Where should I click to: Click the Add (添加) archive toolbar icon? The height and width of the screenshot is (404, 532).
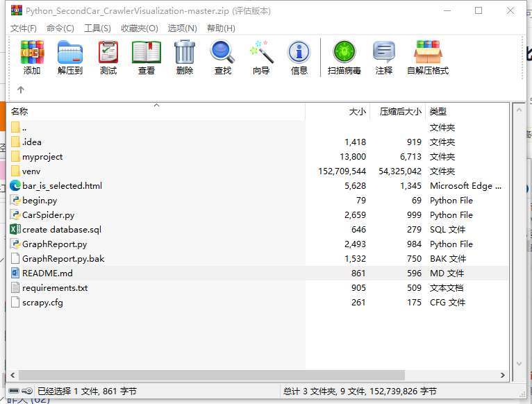[x=32, y=52]
